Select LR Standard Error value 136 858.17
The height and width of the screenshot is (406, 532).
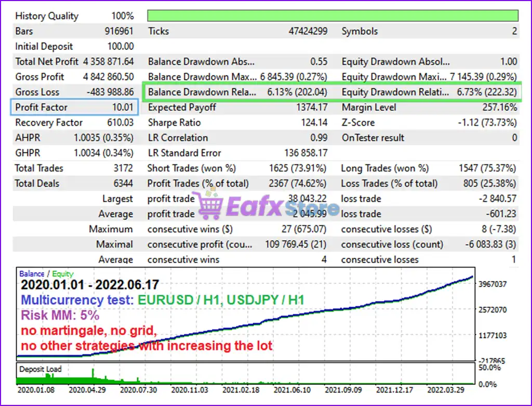tap(305, 153)
